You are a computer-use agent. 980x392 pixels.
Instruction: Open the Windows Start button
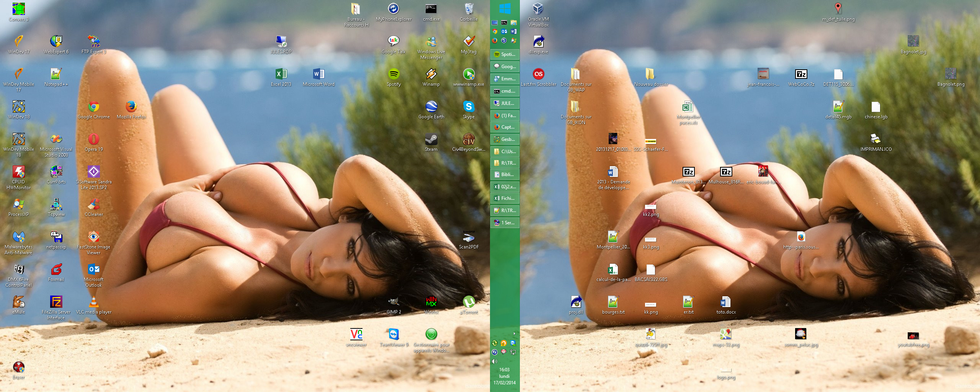click(x=505, y=8)
